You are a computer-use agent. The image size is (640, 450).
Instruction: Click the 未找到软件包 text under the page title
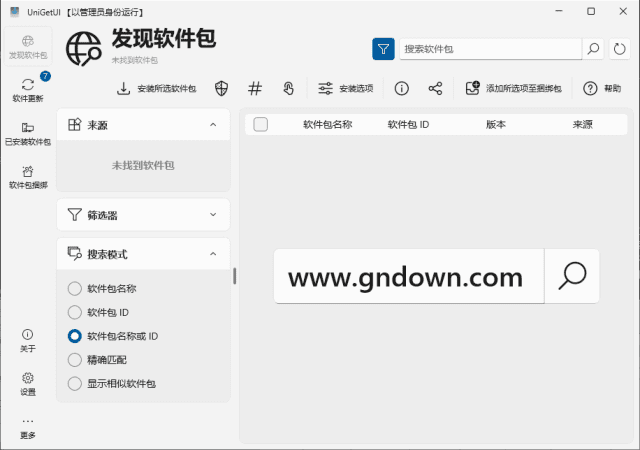pos(135,60)
